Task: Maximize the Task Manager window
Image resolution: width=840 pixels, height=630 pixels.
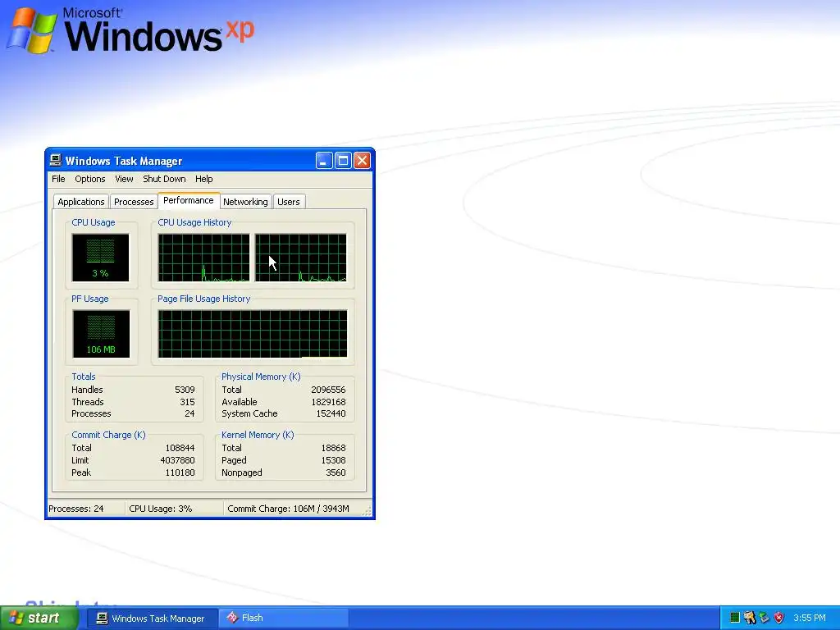Action: (343, 160)
